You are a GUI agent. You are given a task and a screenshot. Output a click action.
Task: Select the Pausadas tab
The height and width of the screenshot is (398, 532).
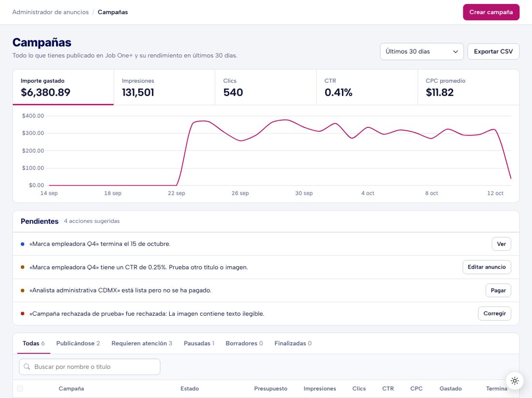(199, 343)
